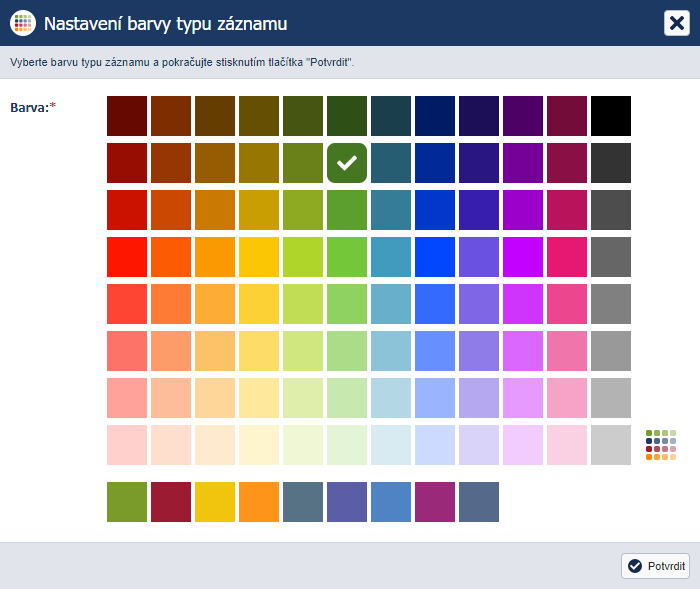
Task: Pick the golden yellow preset swatch at bottom
Action: [215, 502]
